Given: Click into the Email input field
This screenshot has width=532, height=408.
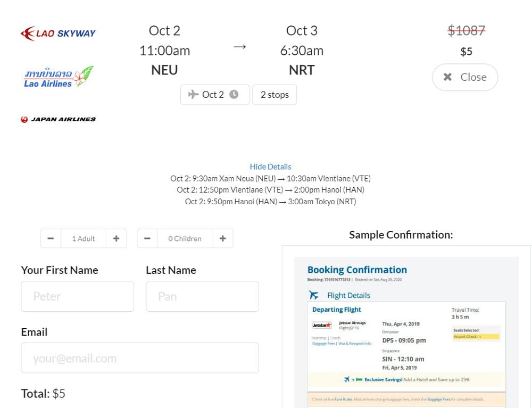Looking at the screenshot, I should click(140, 358).
